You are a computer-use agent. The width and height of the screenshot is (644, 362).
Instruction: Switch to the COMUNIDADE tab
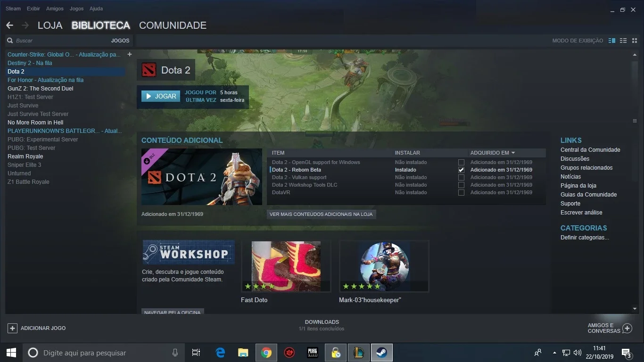(x=173, y=25)
